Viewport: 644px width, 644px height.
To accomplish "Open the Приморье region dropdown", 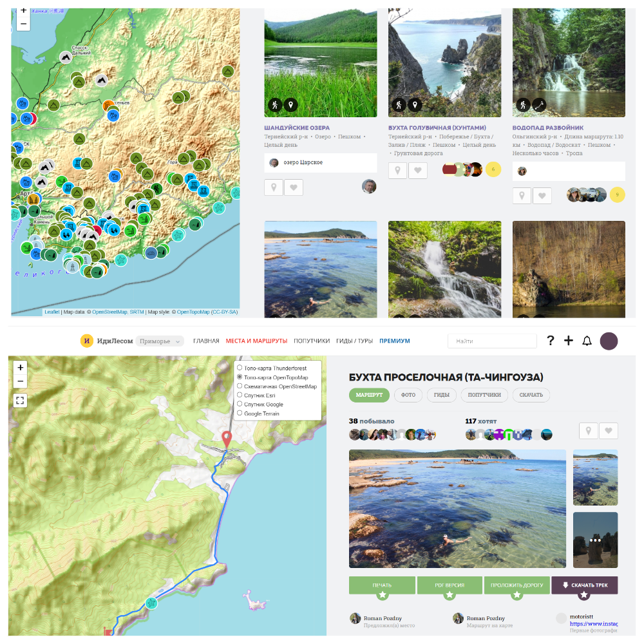I will tap(160, 341).
